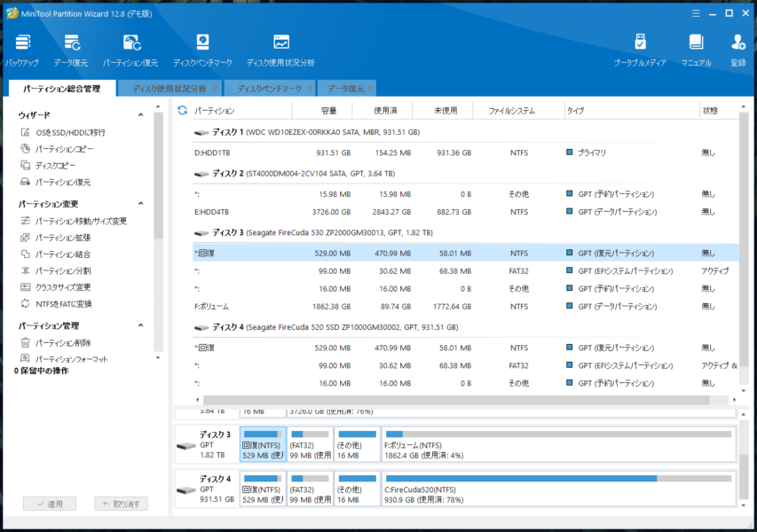Click the partition table horizontal scrollbar

pos(456,400)
